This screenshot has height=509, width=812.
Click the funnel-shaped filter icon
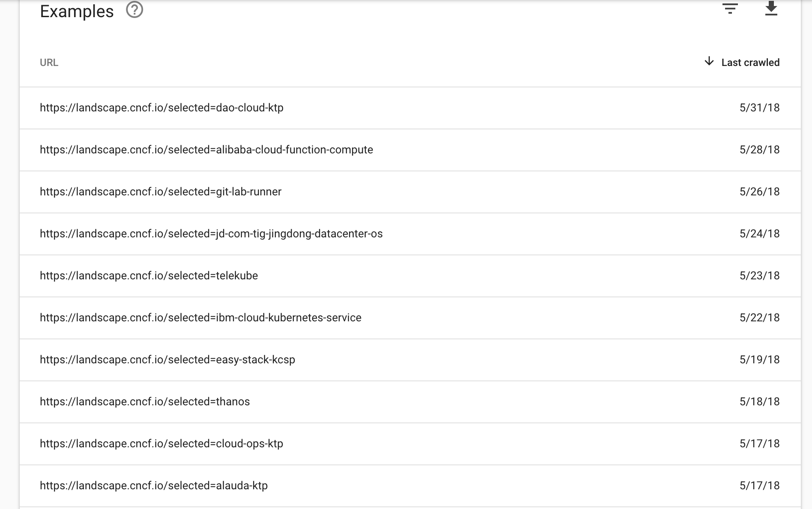click(731, 9)
